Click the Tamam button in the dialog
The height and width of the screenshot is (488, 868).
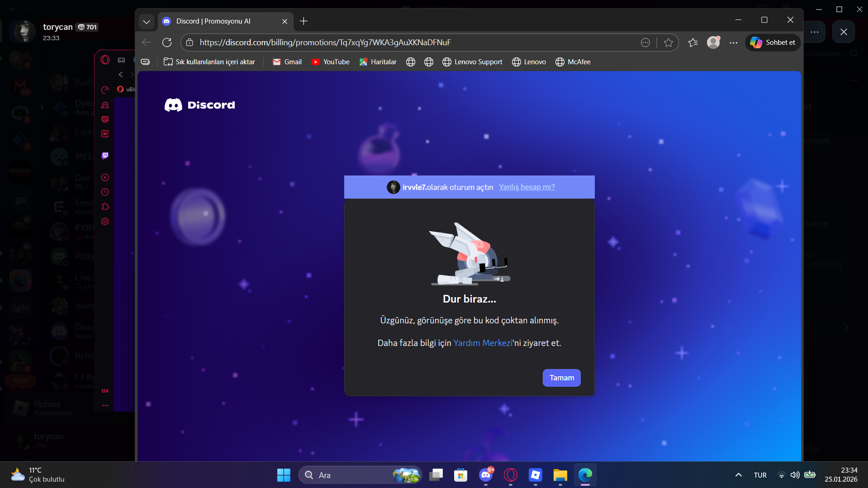click(561, 378)
